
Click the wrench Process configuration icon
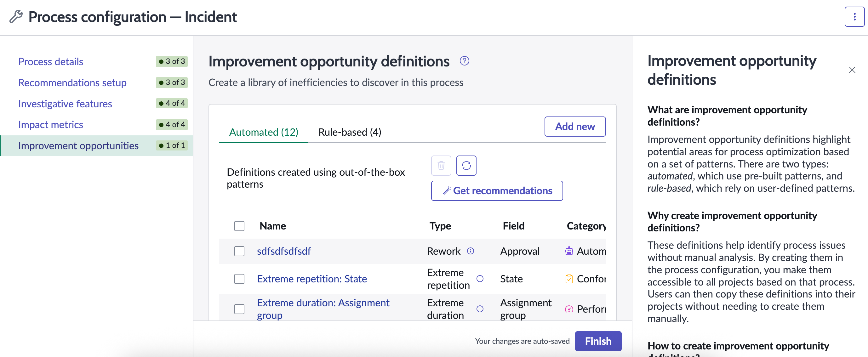click(x=16, y=17)
